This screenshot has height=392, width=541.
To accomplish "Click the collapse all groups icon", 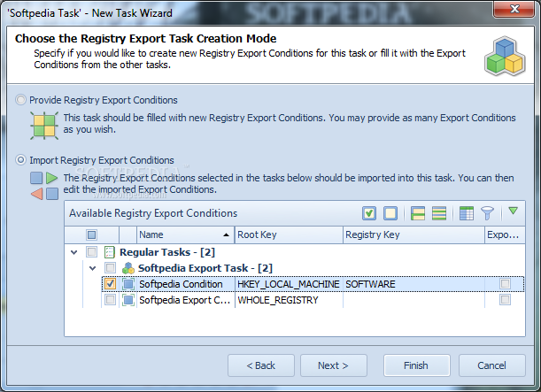I will [x=439, y=213].
